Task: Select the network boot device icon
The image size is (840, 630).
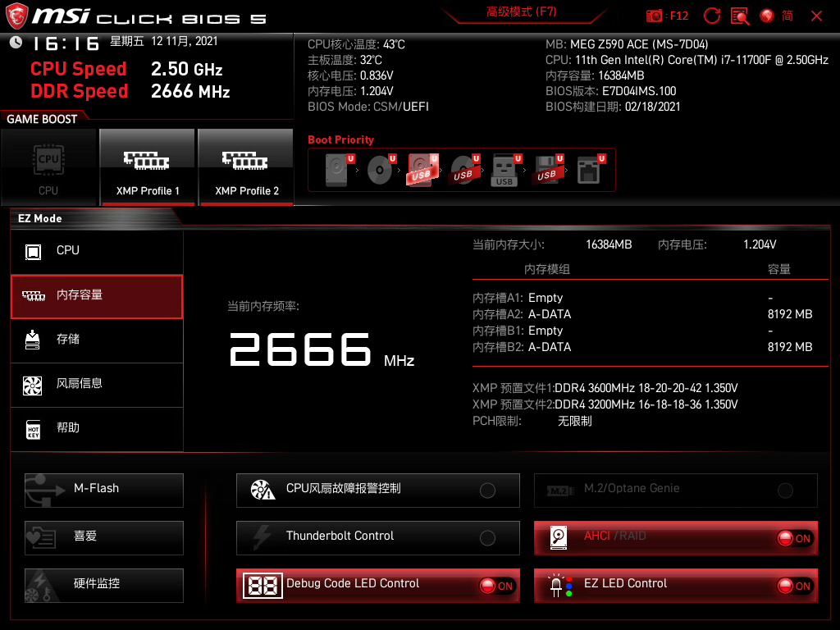Action: [588, 170]
